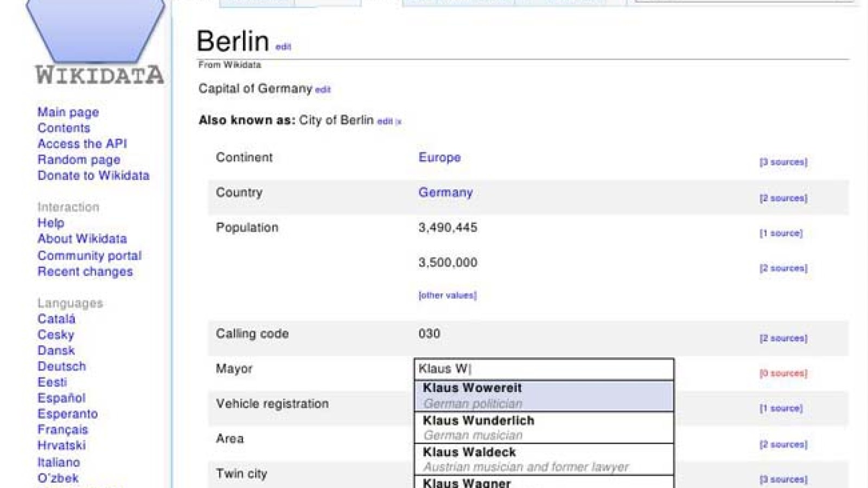Click population value 3,500,000

tap(448, 262)
